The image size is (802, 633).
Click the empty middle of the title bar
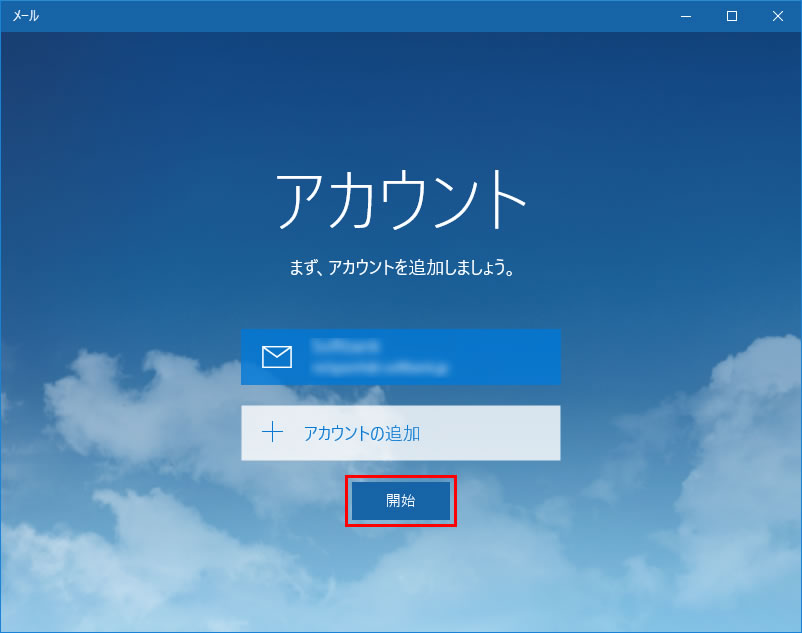pos(350,16)
